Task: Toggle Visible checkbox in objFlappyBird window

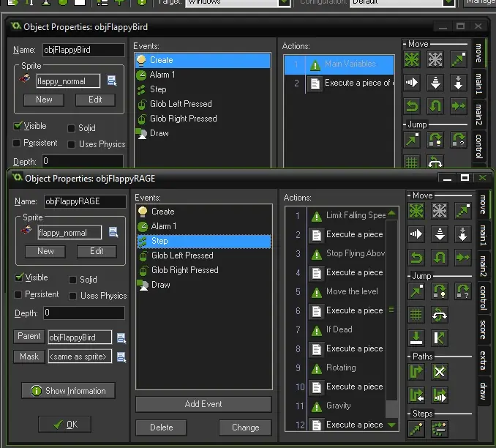Action: tap(18, 126)
